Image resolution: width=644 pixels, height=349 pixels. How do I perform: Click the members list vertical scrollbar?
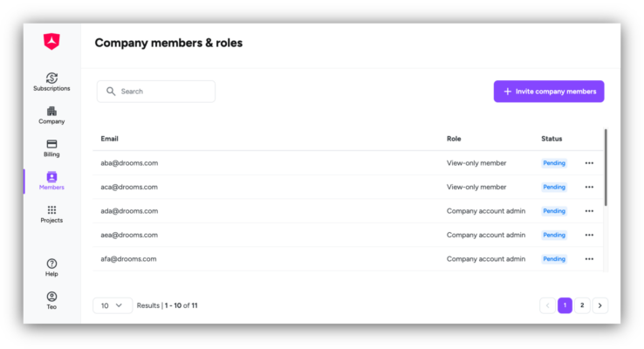click(x=606, y=168)
